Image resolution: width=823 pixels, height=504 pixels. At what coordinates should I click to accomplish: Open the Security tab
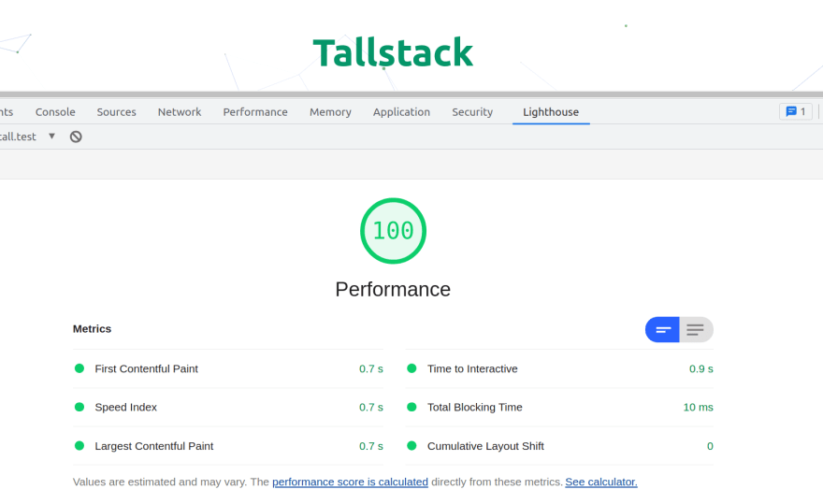(472, 112)
